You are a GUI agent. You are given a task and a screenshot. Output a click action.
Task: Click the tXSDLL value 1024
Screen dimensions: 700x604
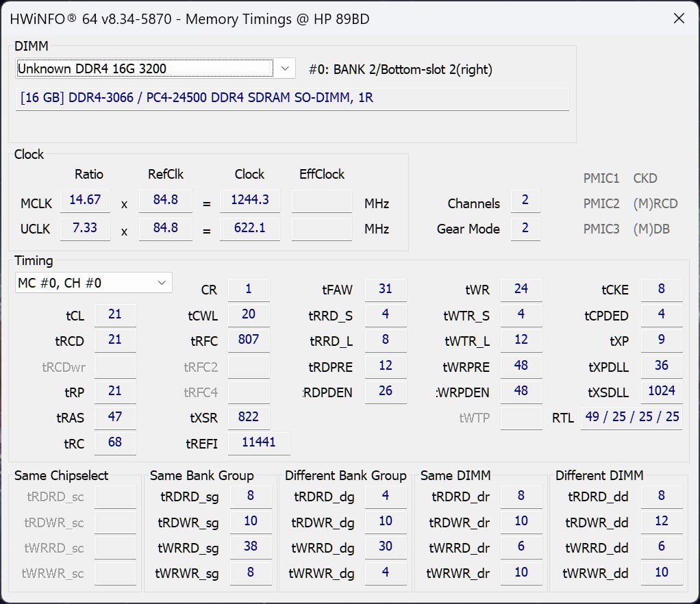click(661, 391)
